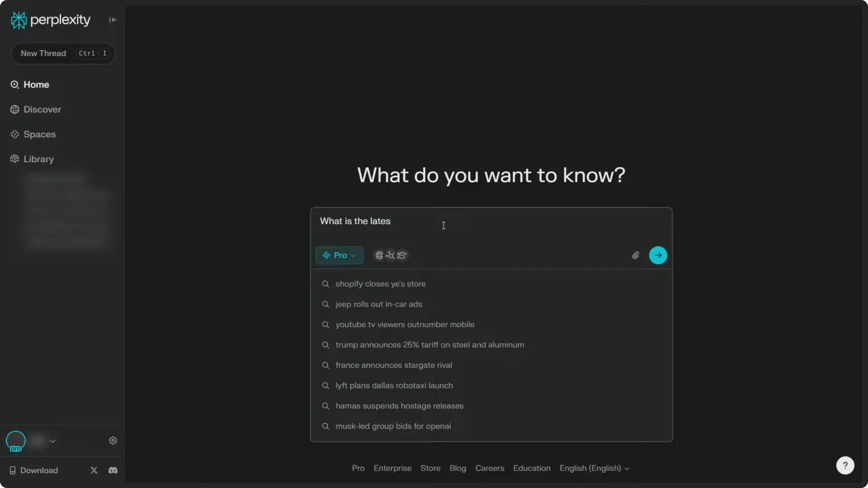Select the suggestion about trump's steel tariff
This screenshot has height=488, width=868.
click(429, 345)
